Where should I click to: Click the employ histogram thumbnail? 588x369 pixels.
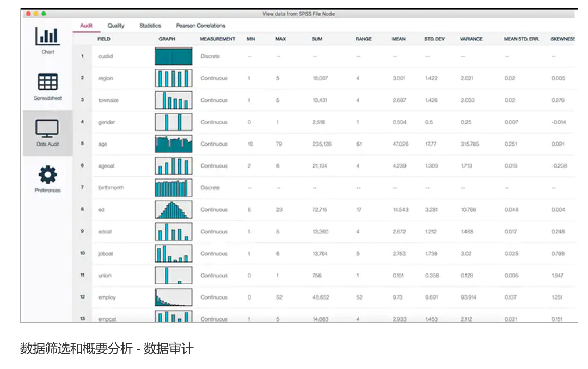pos(174,297)
